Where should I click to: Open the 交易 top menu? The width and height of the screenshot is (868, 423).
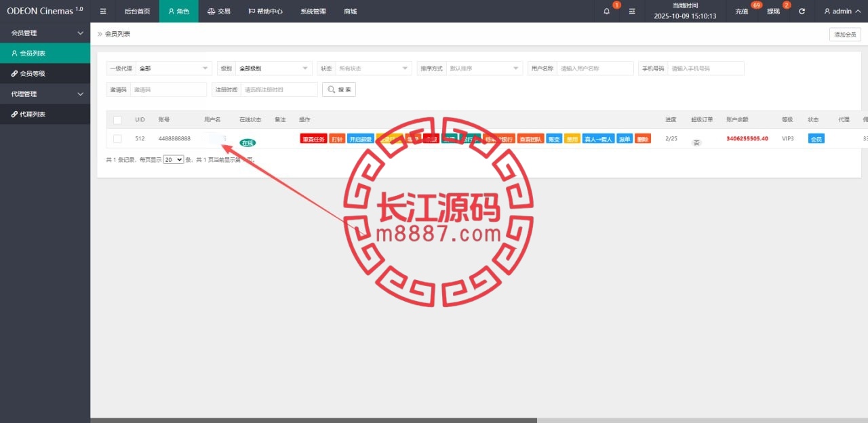point(219,12)
